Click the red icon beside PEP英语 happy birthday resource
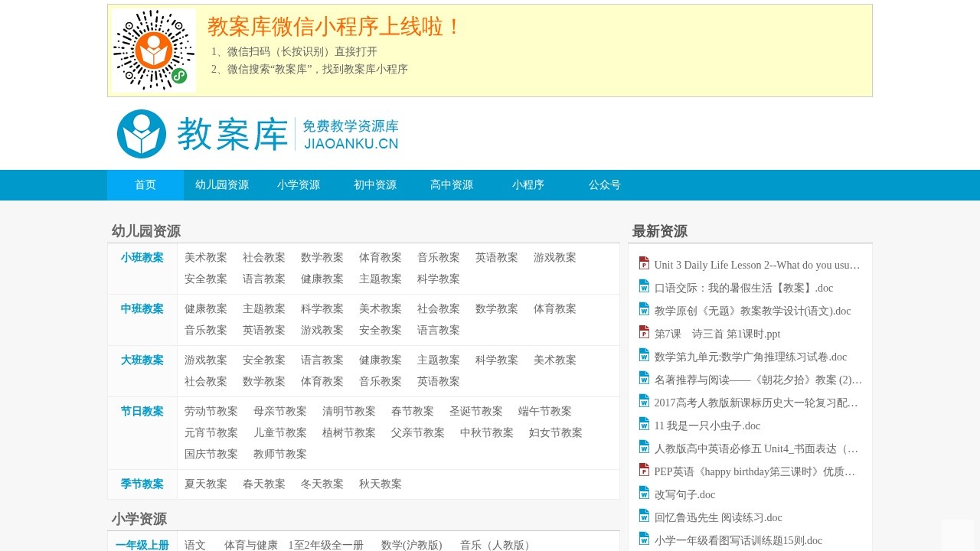The width and height of the screenshot is (980, 551). click(643, 469)
